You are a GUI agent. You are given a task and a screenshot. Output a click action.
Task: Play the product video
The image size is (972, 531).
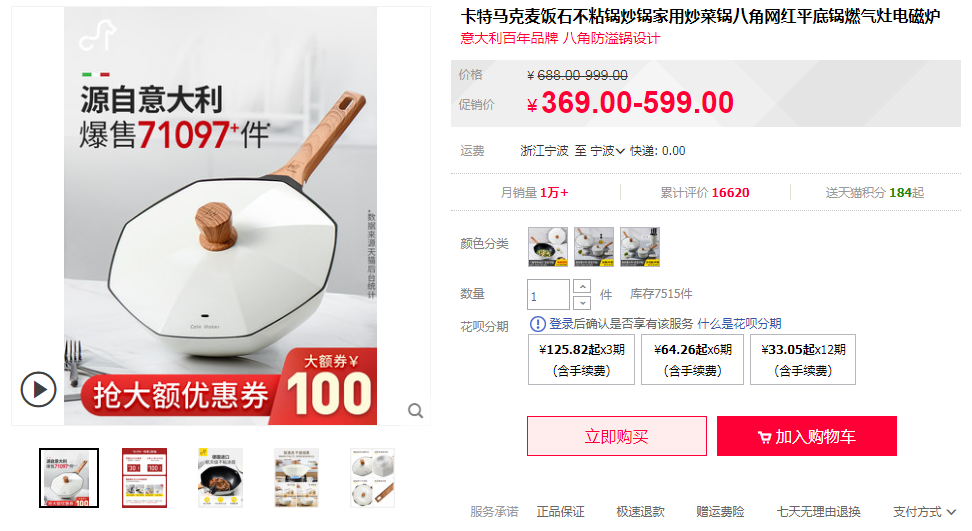tap(38, 389)
